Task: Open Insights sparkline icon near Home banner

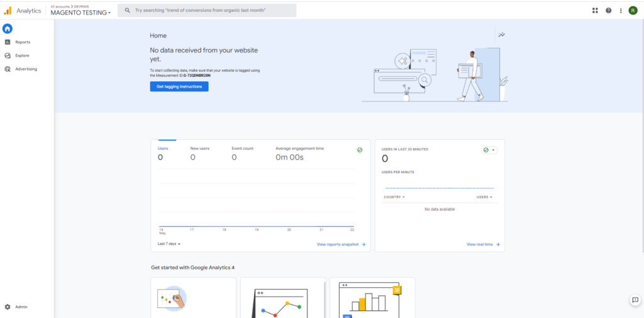Action: point(501,35)
